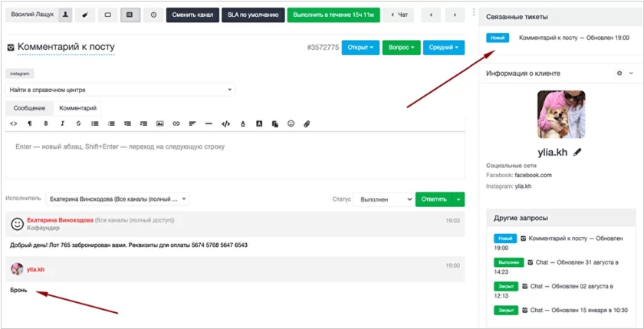This screenshot has width=644, height=329.
Task: Open the Статус Выполнен dropdown
Action: click(383, 199)
